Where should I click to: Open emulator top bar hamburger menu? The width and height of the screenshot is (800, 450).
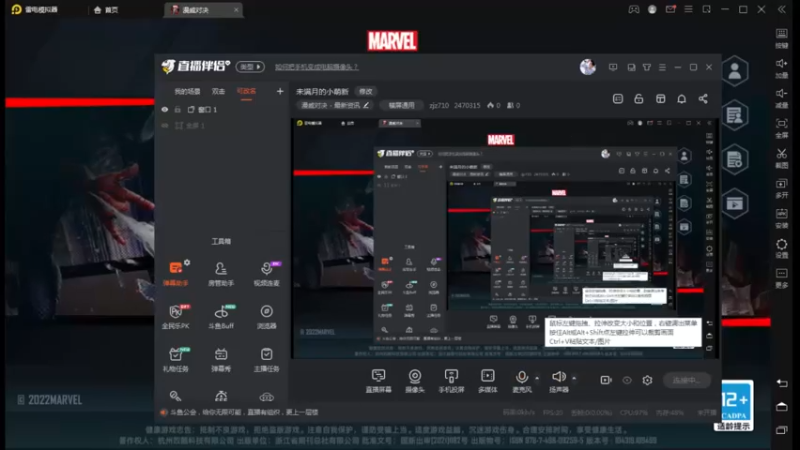click(x=688, y=9)
